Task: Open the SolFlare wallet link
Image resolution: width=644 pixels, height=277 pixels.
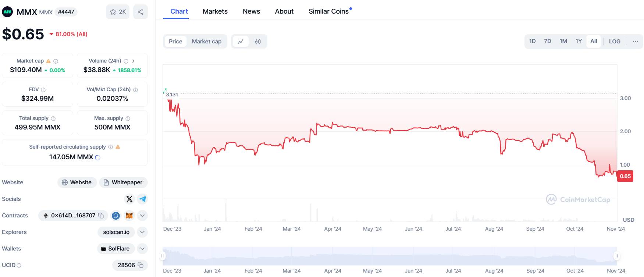Action: point(116,249)
